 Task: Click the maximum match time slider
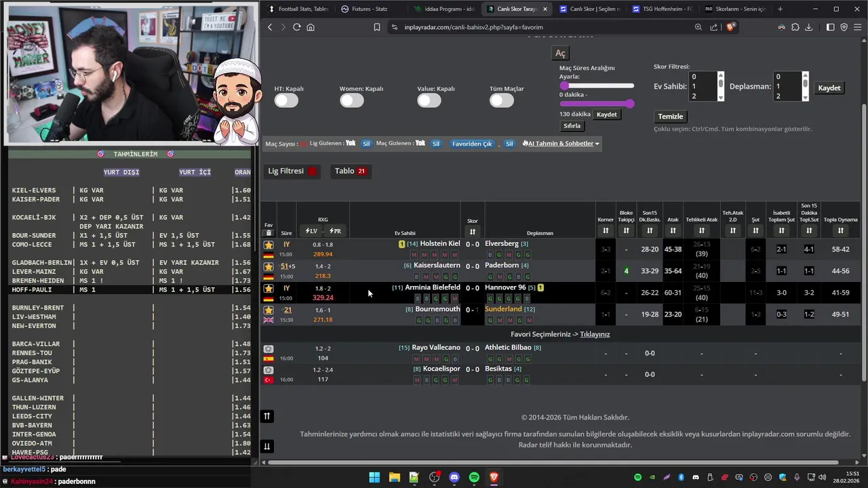point(631,104)
